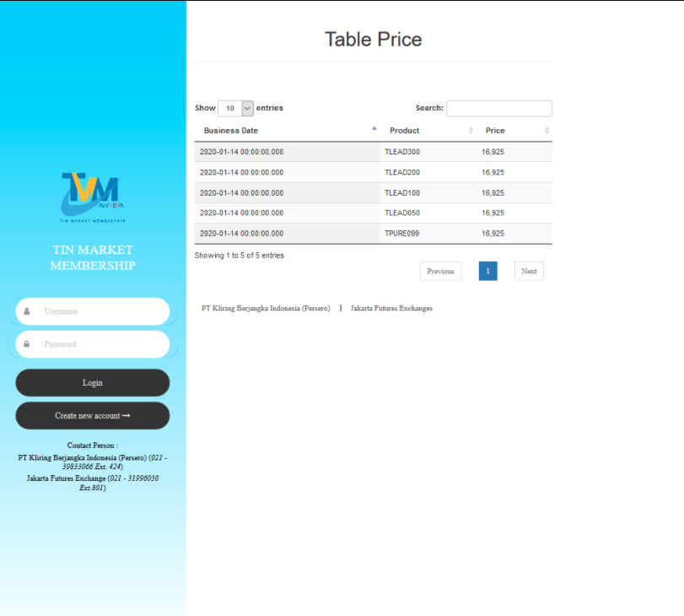This screenshot has width=684, height=616.
Task: Open PT Kliring Berjangka Indonesia footer link
Action: point(266,308)
